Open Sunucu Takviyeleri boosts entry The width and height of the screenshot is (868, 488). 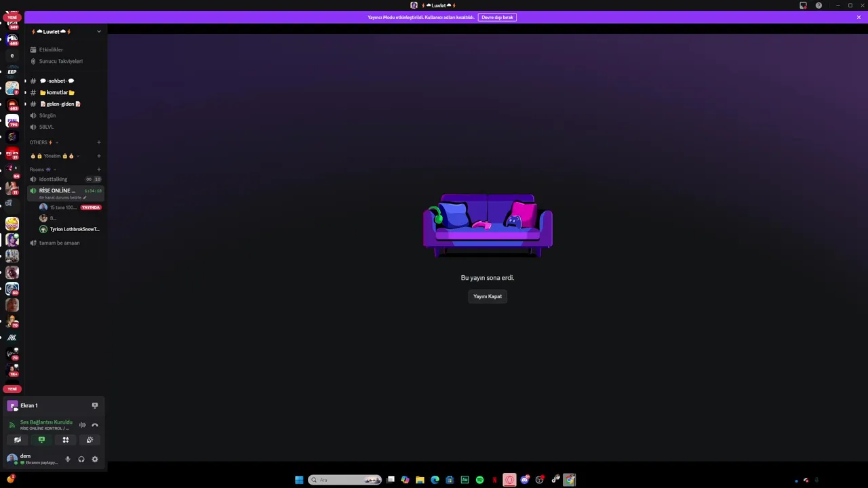pos(65,61)
